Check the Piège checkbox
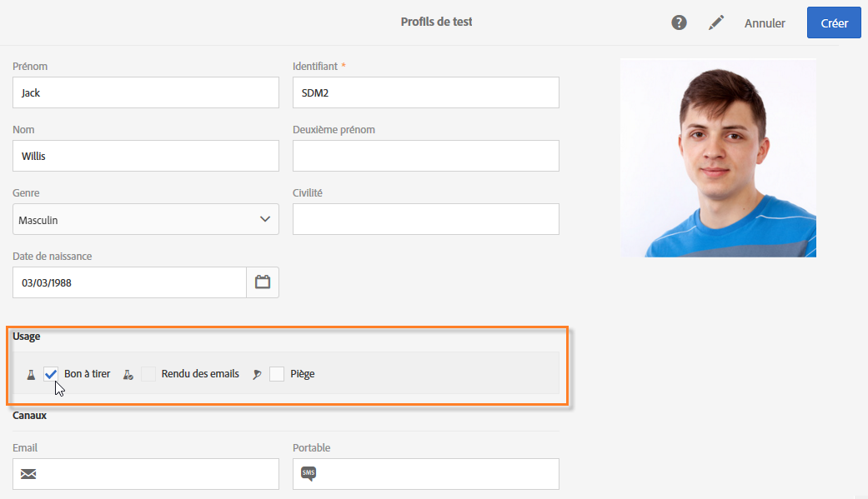Image resolution: width=868 pixels, height=499 pixels. pyautogui.click(x=277, y=374)
